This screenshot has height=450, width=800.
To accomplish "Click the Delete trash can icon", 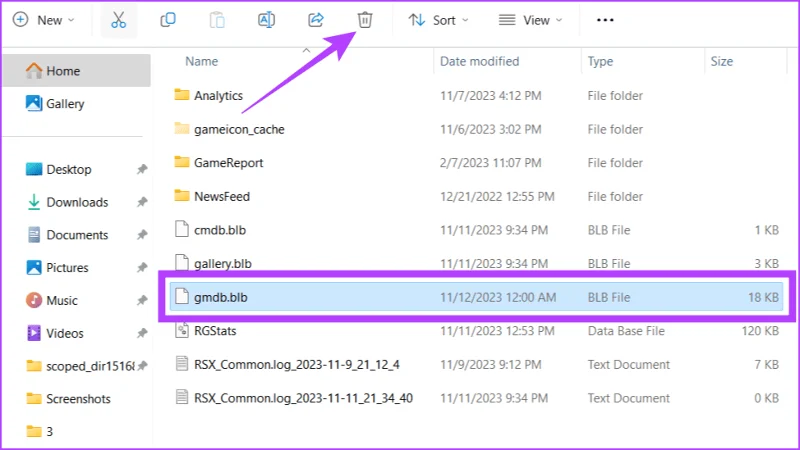I will pyautogui.click(x=365, y=20).
